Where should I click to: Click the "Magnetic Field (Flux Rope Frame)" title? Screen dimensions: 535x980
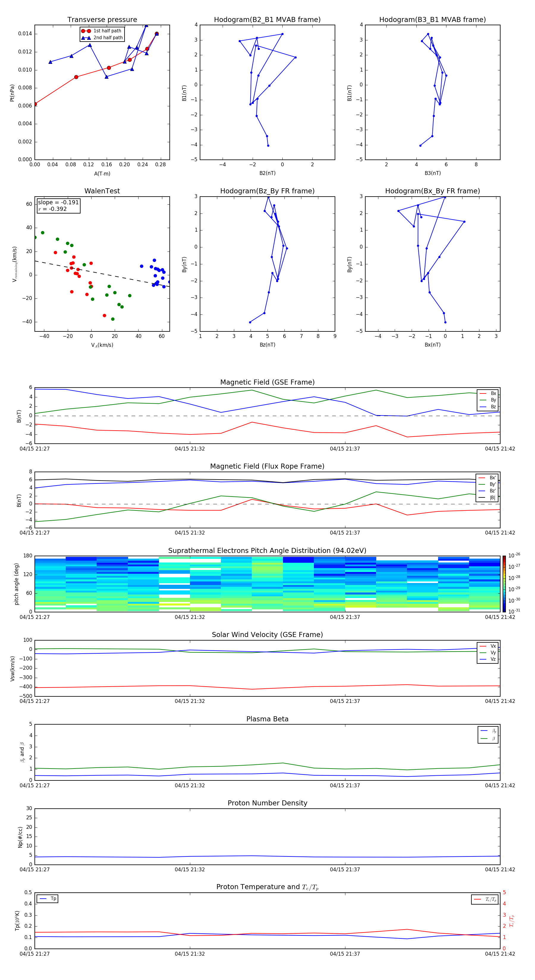point(267,467)
